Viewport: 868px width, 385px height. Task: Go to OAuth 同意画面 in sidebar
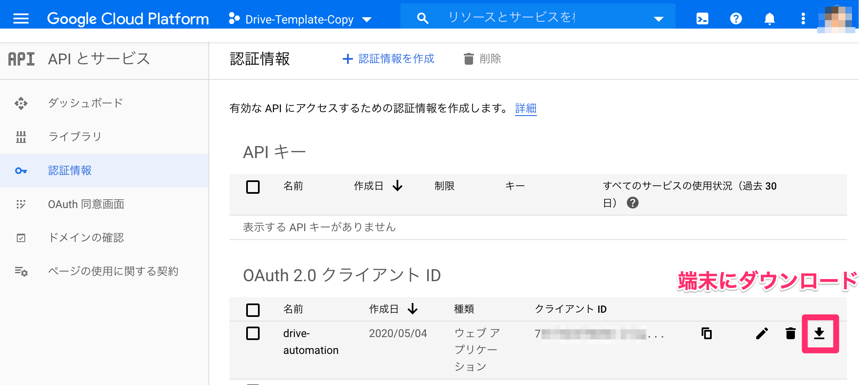coord(86,204)
